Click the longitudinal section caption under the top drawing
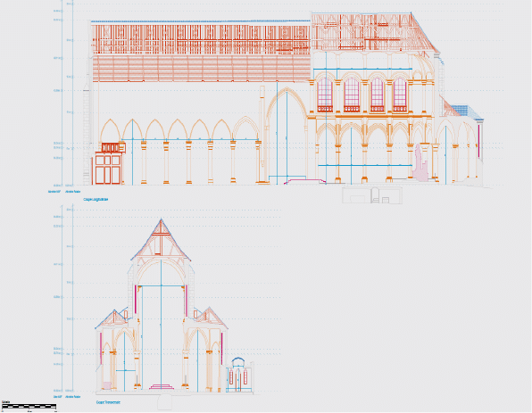This screenshot has width=532, height=413. pyautogui.click(x=96, y=200)
